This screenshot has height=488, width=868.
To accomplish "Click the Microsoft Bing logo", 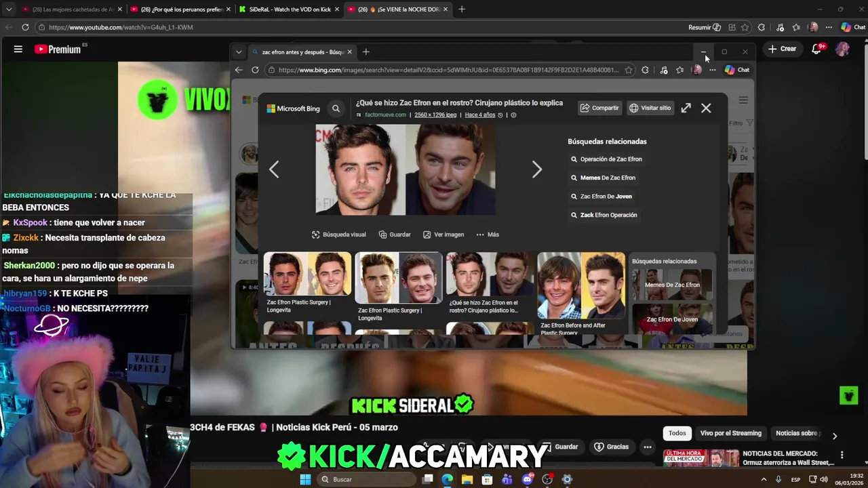I will coord(293,108).
